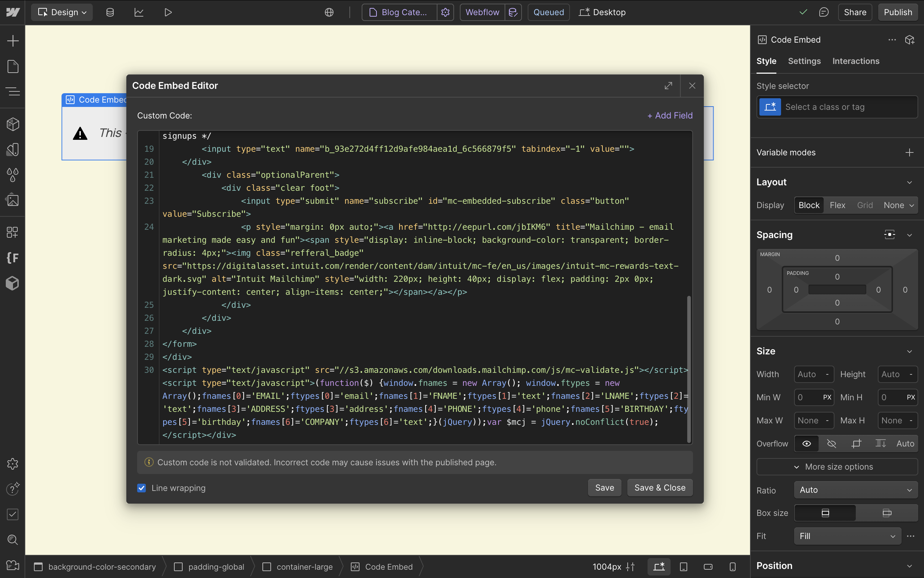
Task: Open the Display None dropdown
Action: pos(898,205)
